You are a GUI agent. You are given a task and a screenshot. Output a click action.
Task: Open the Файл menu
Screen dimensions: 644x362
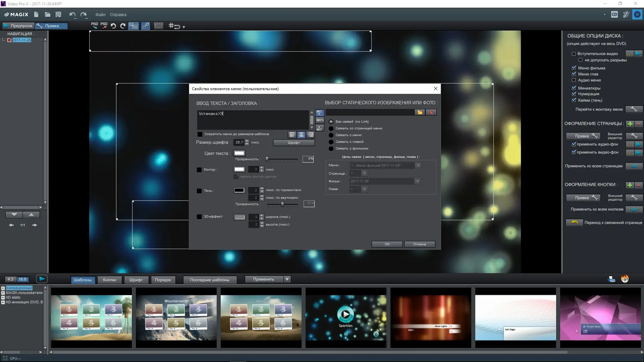(100, 15)
